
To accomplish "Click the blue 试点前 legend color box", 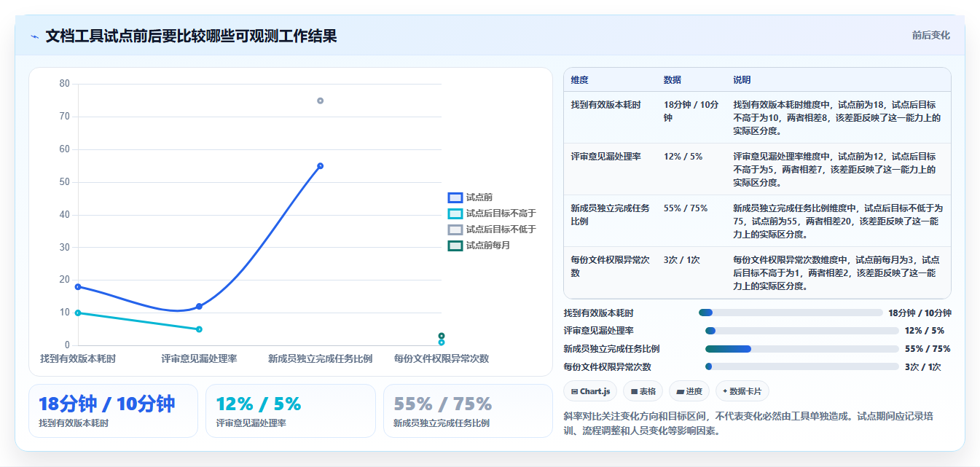I will [455, 197].
